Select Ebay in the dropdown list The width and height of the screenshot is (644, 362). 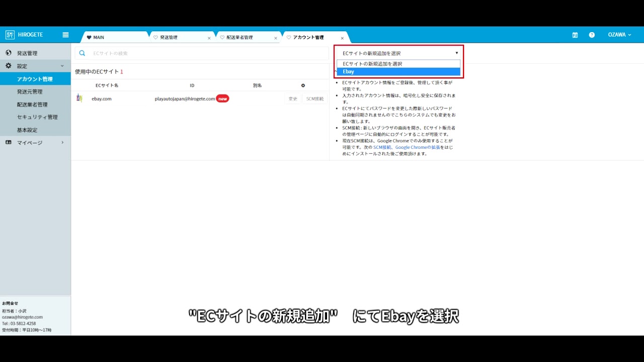(398, 71)
